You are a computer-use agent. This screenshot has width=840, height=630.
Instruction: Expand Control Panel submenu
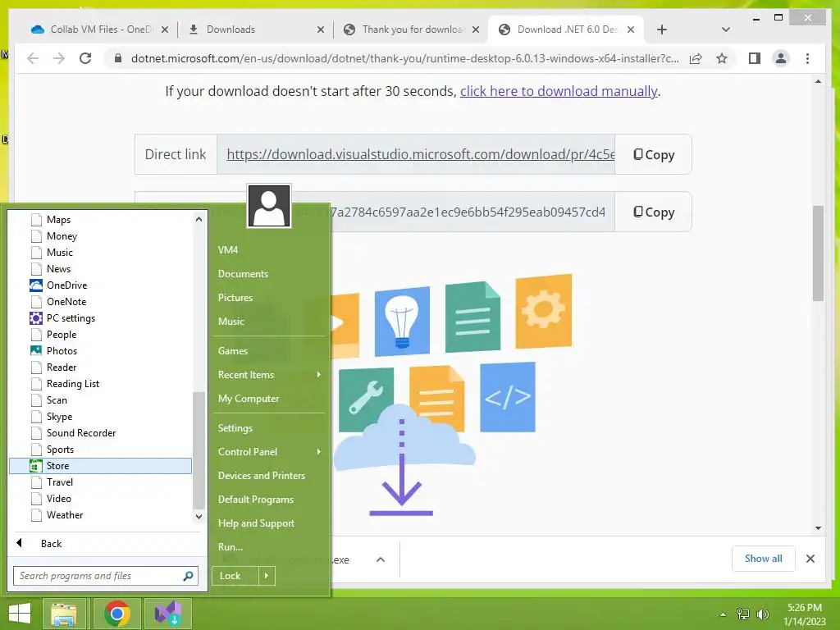[269, 452]
